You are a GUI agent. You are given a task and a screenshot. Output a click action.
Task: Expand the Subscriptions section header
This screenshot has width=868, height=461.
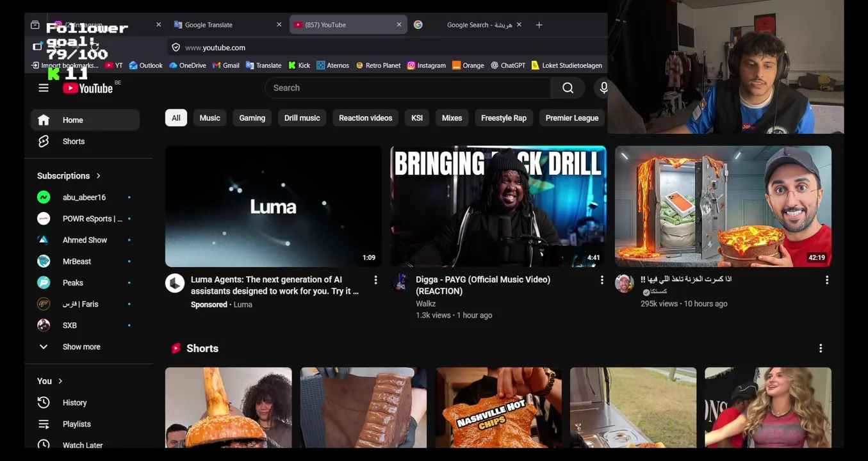point(69,176)
